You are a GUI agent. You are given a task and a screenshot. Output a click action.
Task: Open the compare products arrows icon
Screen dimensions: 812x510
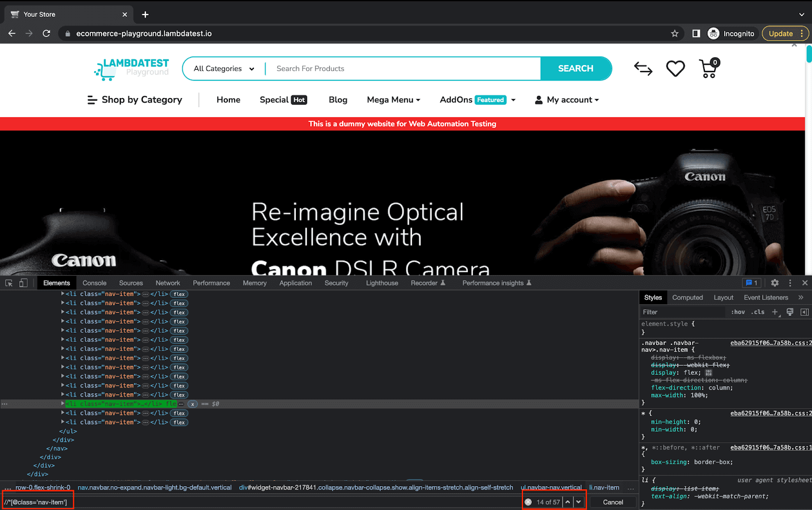[x=643, y=69]
